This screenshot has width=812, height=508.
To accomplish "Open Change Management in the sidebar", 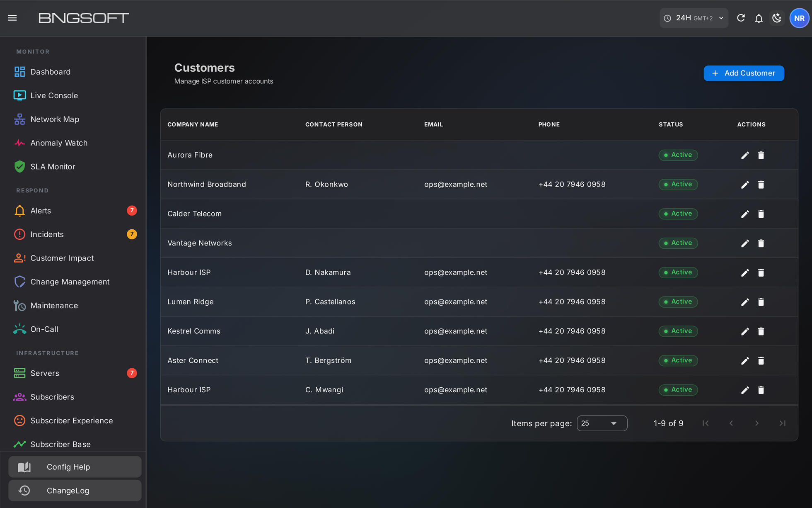I will click(x=73, y=282).
